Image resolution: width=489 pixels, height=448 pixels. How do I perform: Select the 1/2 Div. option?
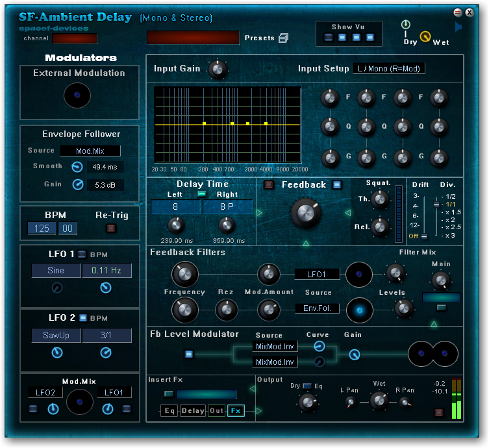tap(450, 197)
